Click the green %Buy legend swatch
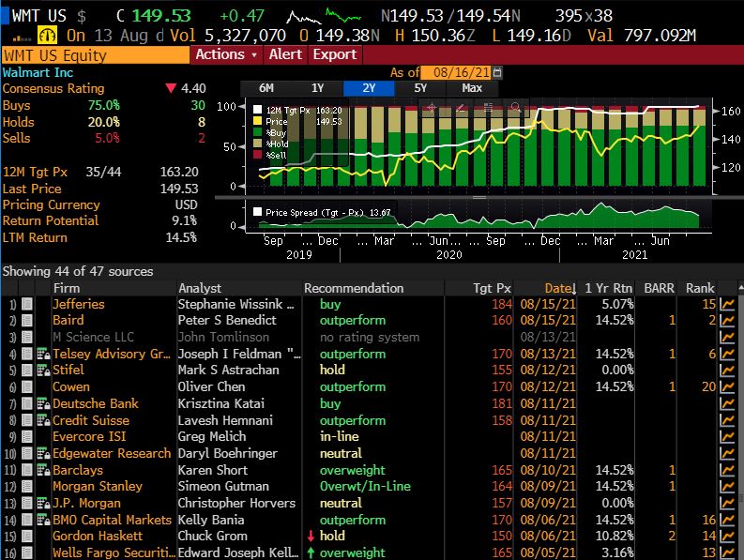 point(258,132)
